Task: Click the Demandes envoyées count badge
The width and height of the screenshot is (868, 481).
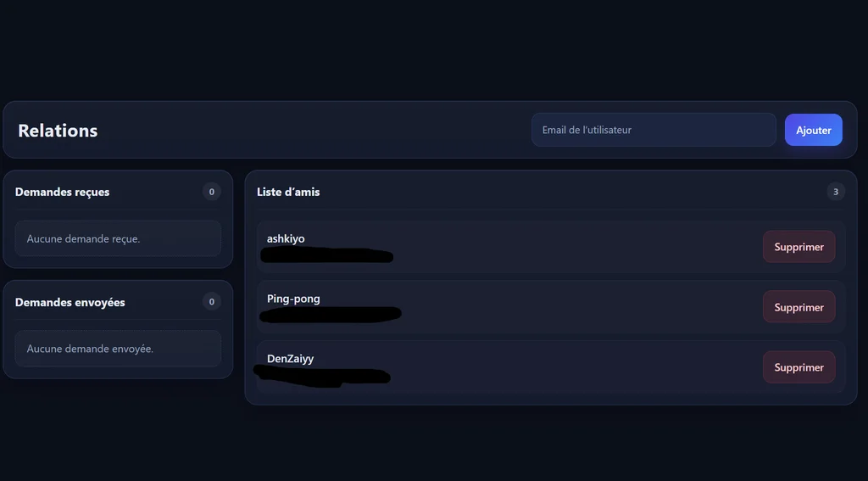Action: coord(211,302)
